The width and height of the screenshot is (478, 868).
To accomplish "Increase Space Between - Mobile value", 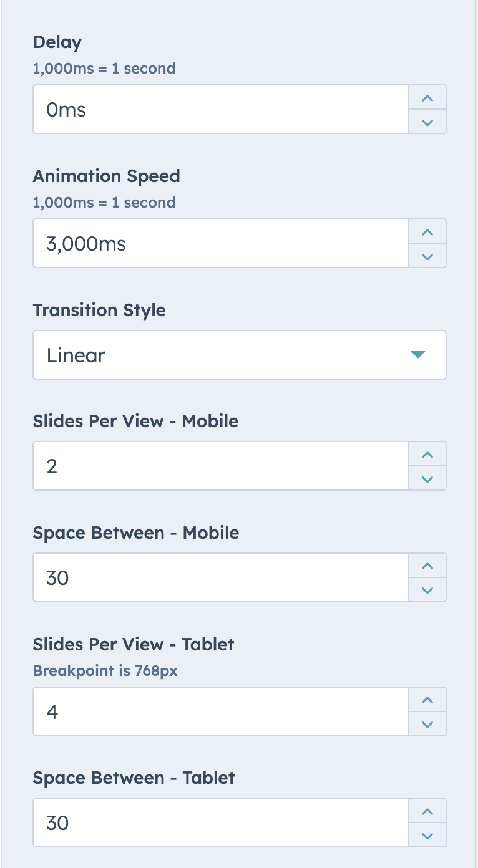I will 427,565.
